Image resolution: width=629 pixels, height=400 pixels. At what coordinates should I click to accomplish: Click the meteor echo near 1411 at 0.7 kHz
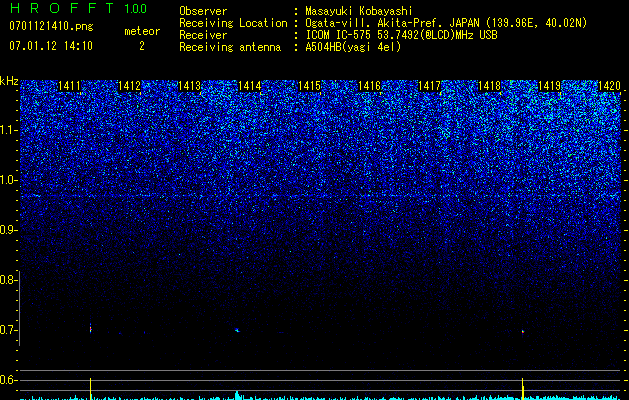coord(91,329)
